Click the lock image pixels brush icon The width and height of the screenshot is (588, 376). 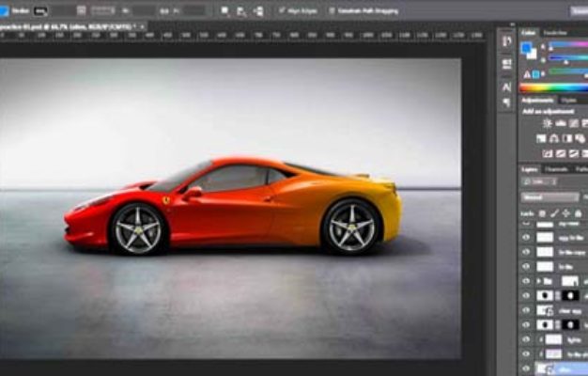(x=553, y=213)
